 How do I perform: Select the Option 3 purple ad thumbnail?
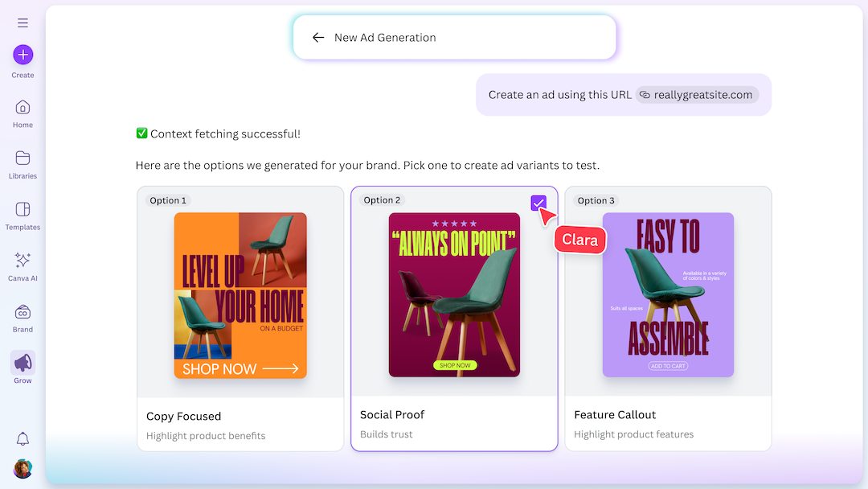coord(668,294)
